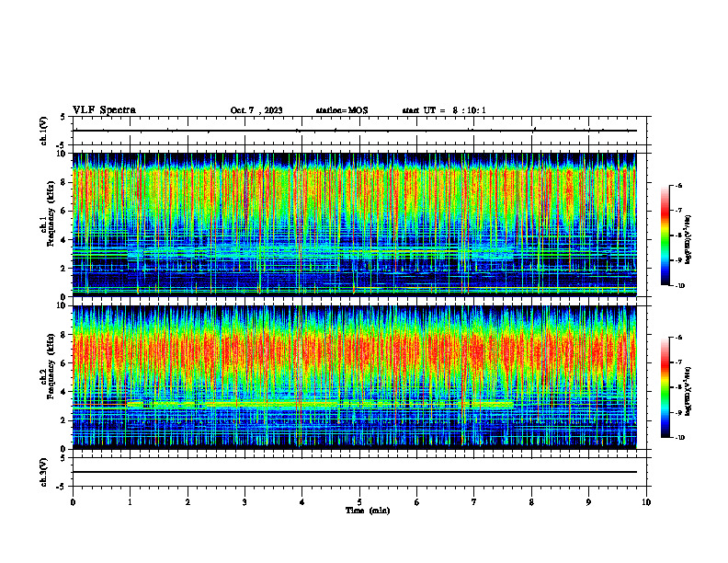Click the "1" tick on the time axis
This screenshot has height=563, width=728.
click(130, 502)
